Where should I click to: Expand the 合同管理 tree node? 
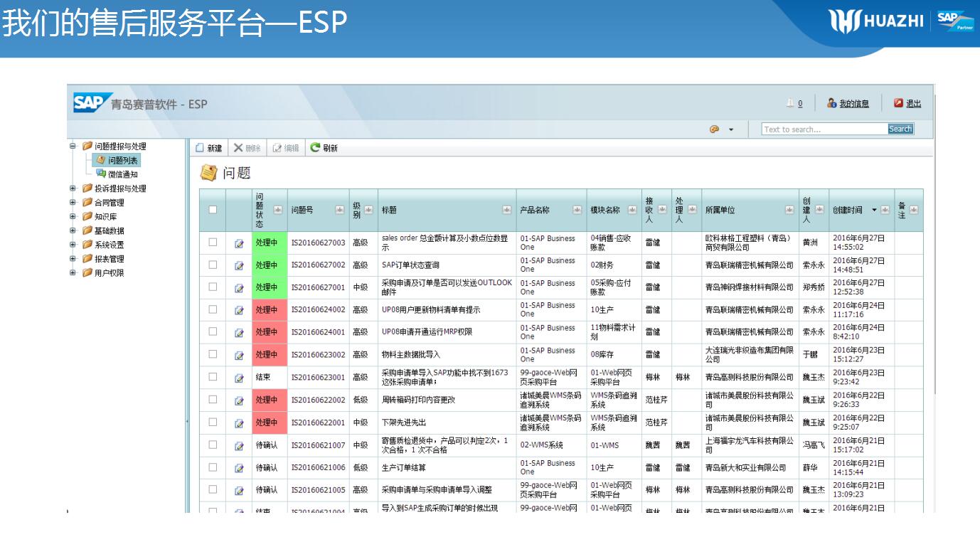(73, 203)
